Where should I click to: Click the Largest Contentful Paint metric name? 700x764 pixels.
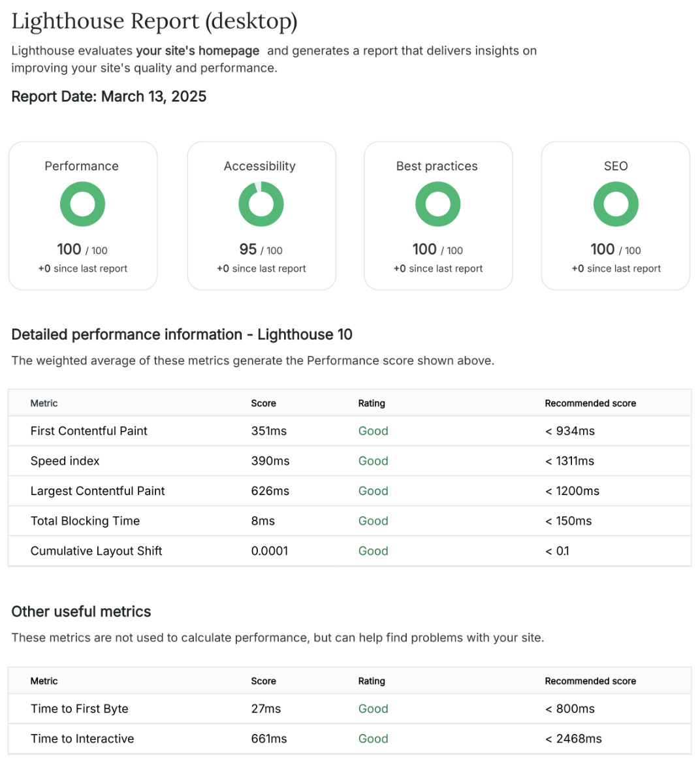pos(97,491)
